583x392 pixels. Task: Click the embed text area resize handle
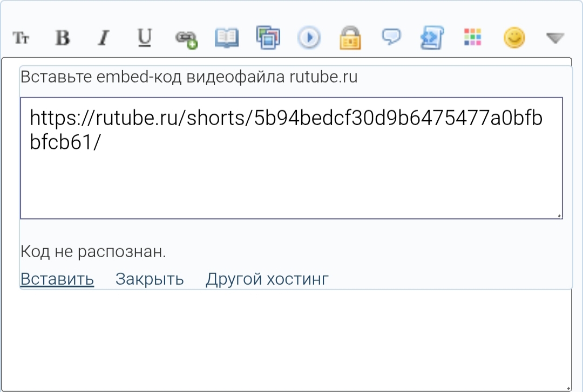pos(559,216)
